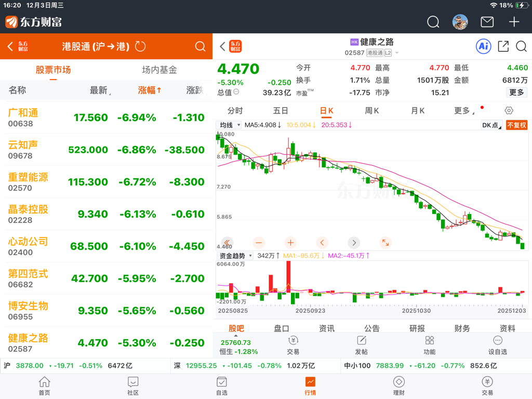Sort list by 涨幅 column
This screenshot has width=532, height=399.
(x=150, y=90)
